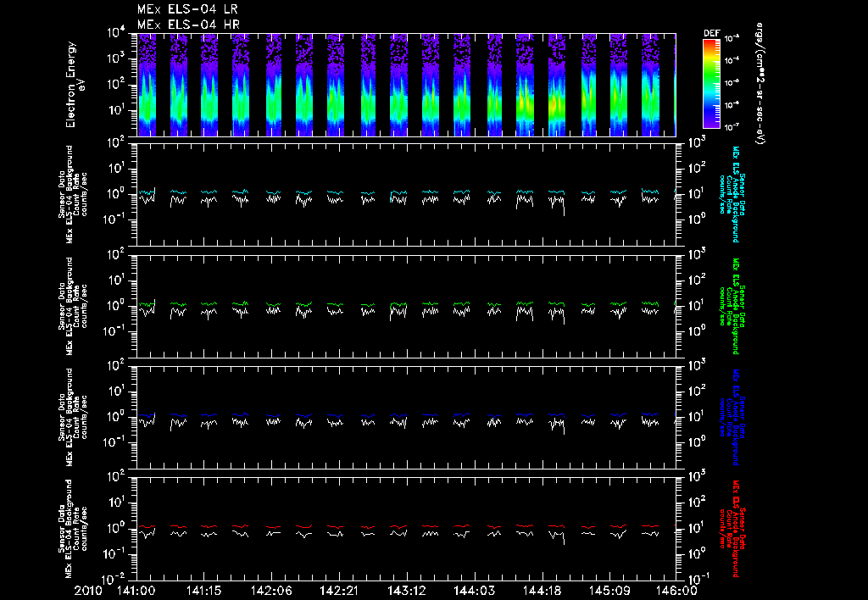This screenshot has width=868, height=600.
Task: Select the ergs/(cm**2-sr-sec-eV) units label
Action: (760, 84)
